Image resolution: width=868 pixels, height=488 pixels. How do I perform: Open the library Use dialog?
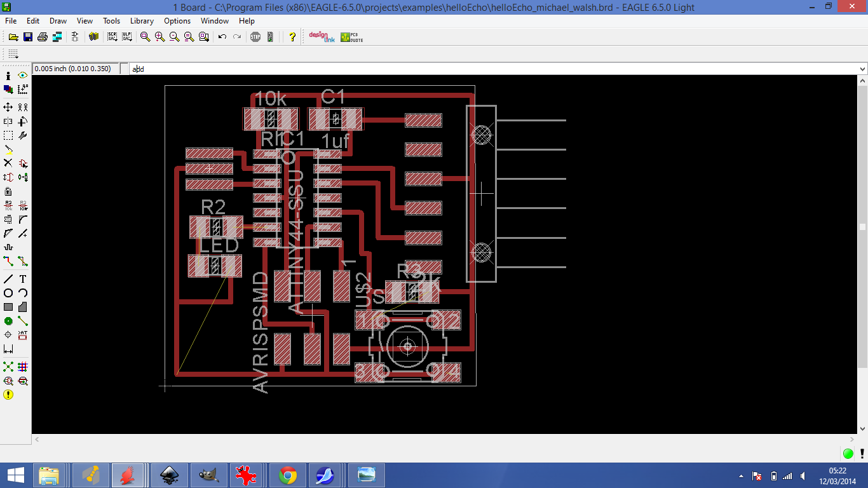click(93, 37)
